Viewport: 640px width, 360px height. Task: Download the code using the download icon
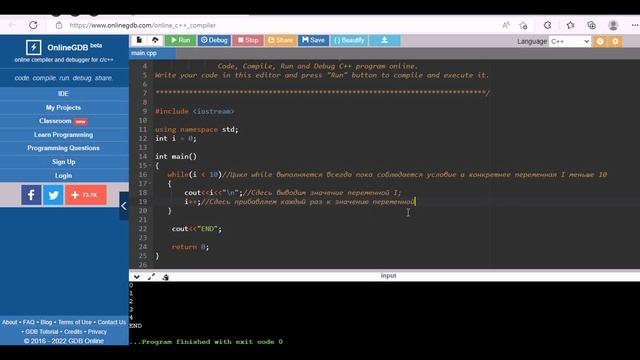click(384, 40)
